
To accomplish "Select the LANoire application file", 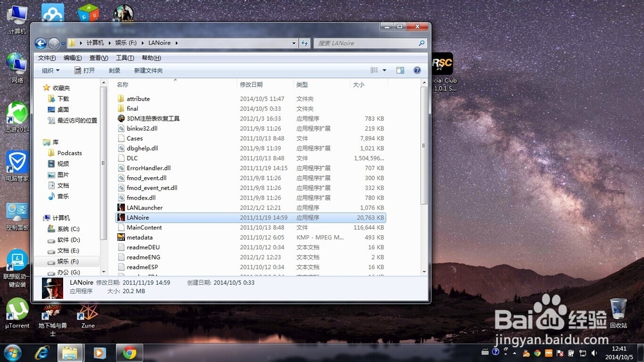I will coord(251,217).
